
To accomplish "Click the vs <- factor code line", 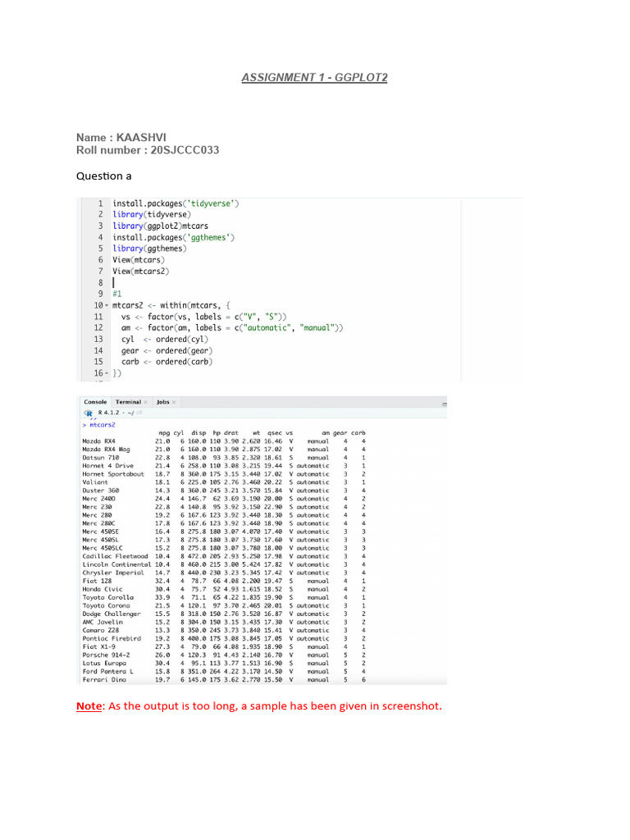I will pos(203,317).
